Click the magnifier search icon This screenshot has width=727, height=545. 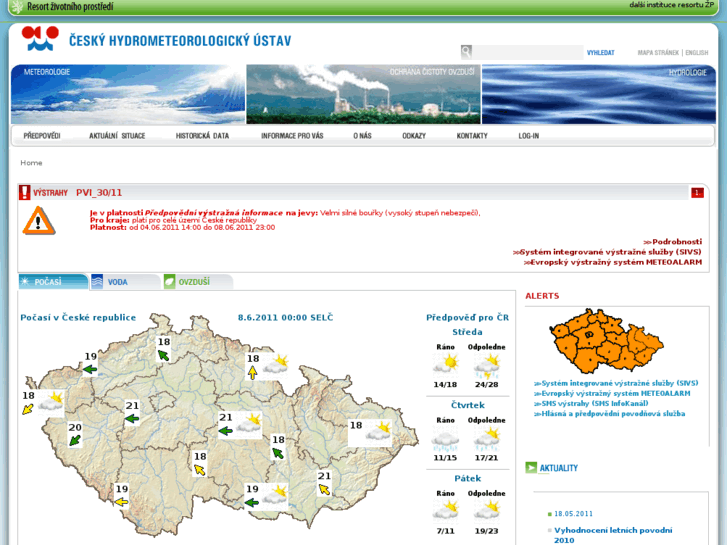tap(466, 51)
